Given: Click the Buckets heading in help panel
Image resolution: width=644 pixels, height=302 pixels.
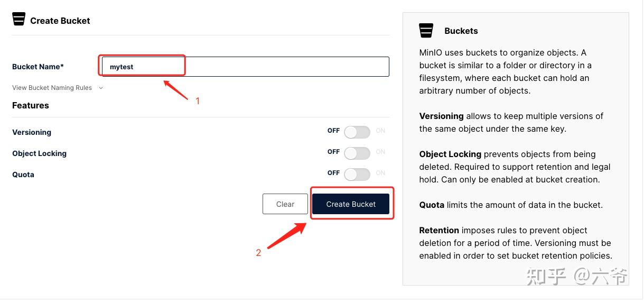Looking at the screenshot, I should click(x=461, y=31).
